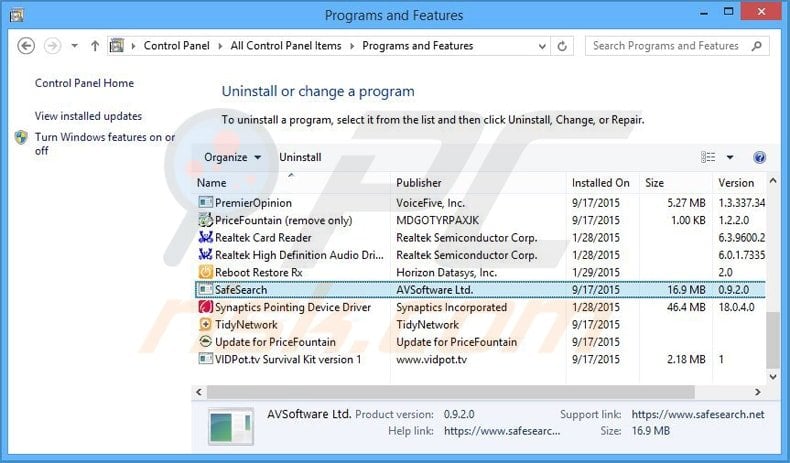Click the Forward navigation arrow

(52, 46)
